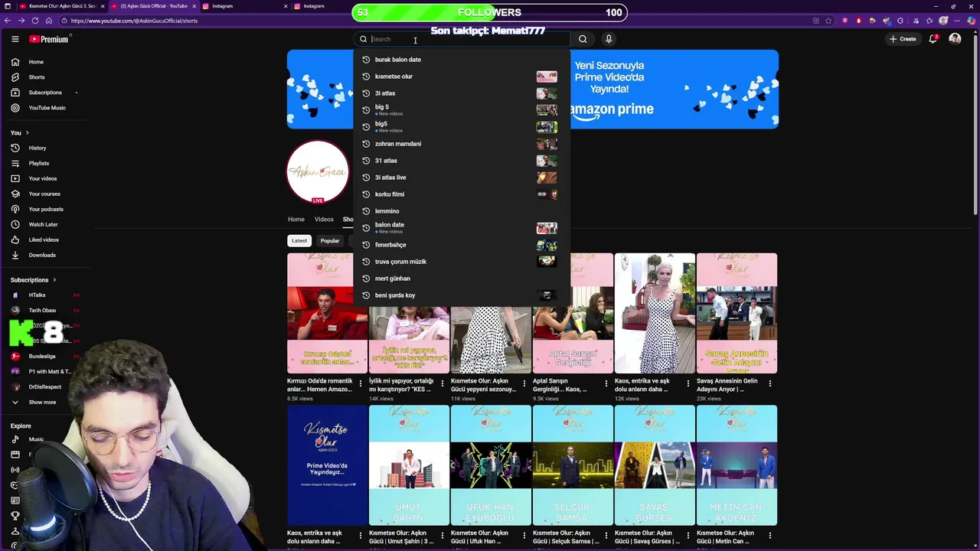Click the browser address bar URL
This screenshot has height=551, width=980.
tap(134, 21)
